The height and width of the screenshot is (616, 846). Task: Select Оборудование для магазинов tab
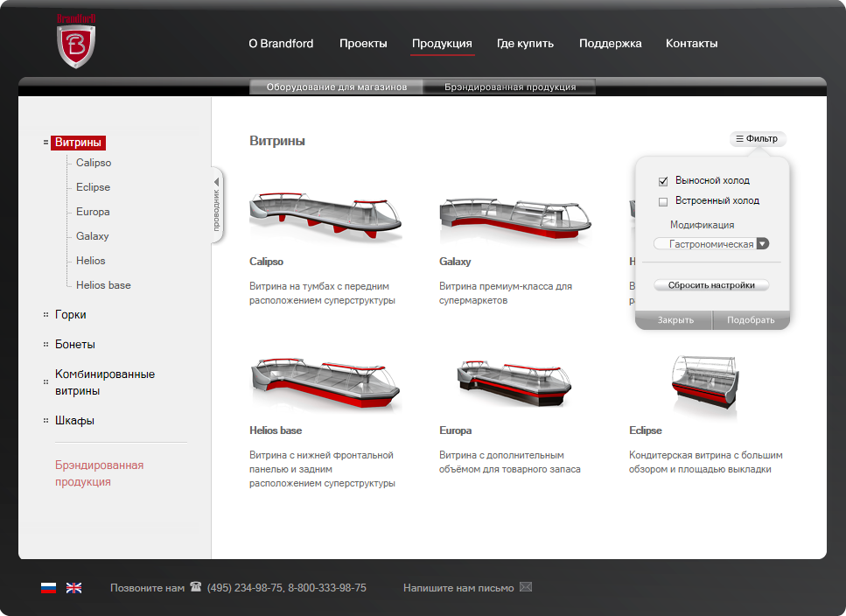336,87
